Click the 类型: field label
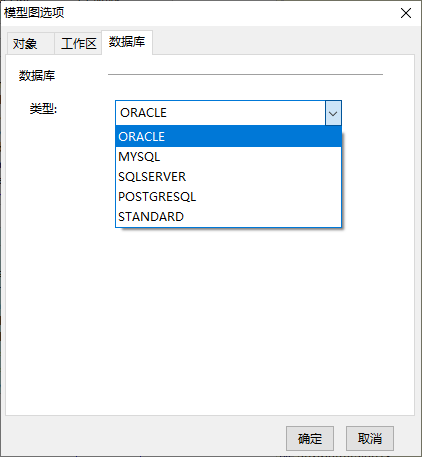422x457 pixels. (x=43, y=109)
